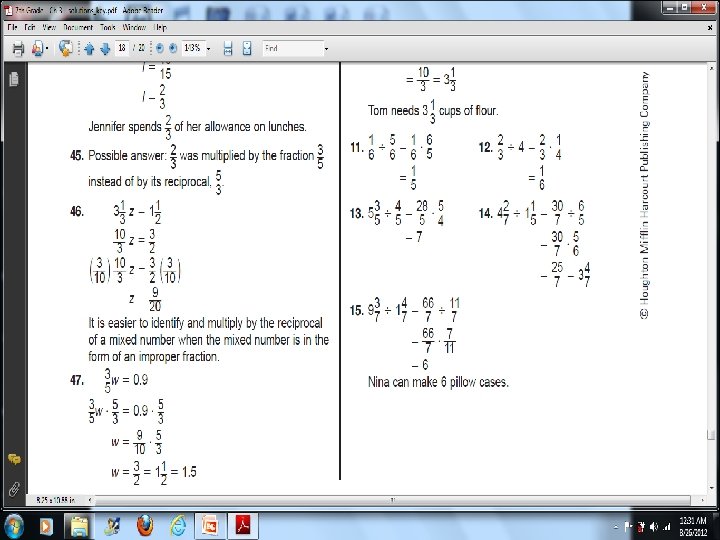This screenshot has width=720, height=540.
Task: Open the Comments panel in left sidebar
Action: coord(14,459)
